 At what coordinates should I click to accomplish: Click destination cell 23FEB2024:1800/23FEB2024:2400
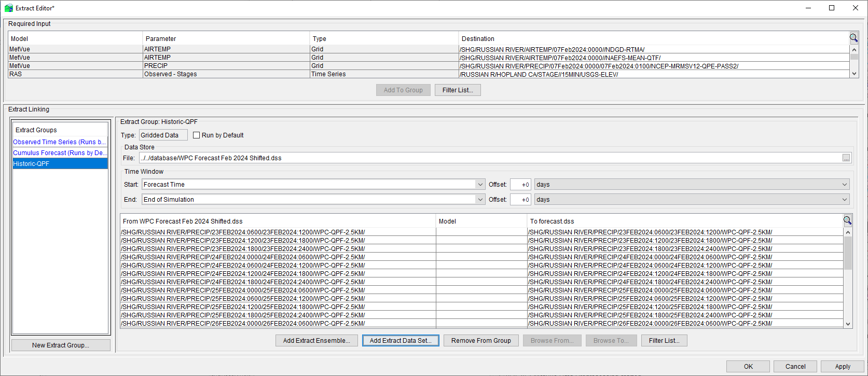[x=685, y=249]
